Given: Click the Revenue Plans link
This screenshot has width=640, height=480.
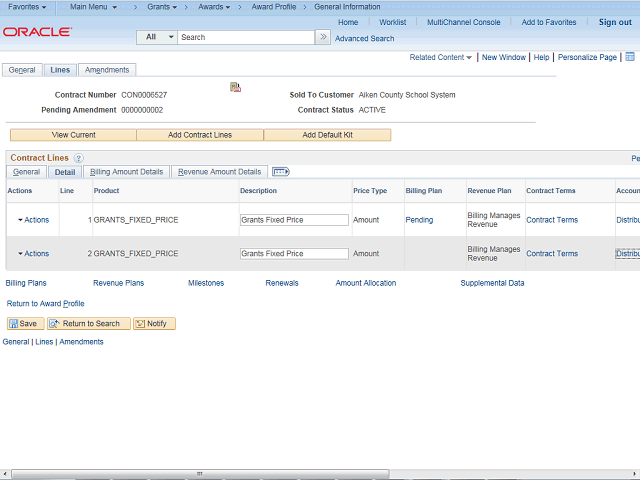Looking at the screenshot, I should click(118, 283).
